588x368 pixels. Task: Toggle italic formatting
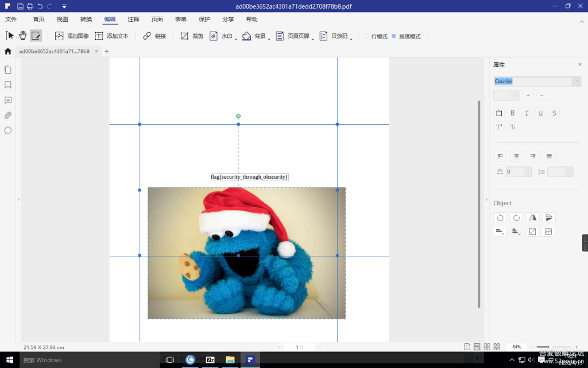(x=527, y=113)
